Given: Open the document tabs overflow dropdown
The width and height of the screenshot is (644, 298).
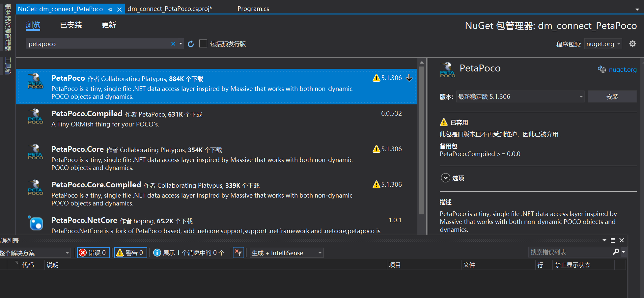Looking at the screenshot, I should click(637, 9).
